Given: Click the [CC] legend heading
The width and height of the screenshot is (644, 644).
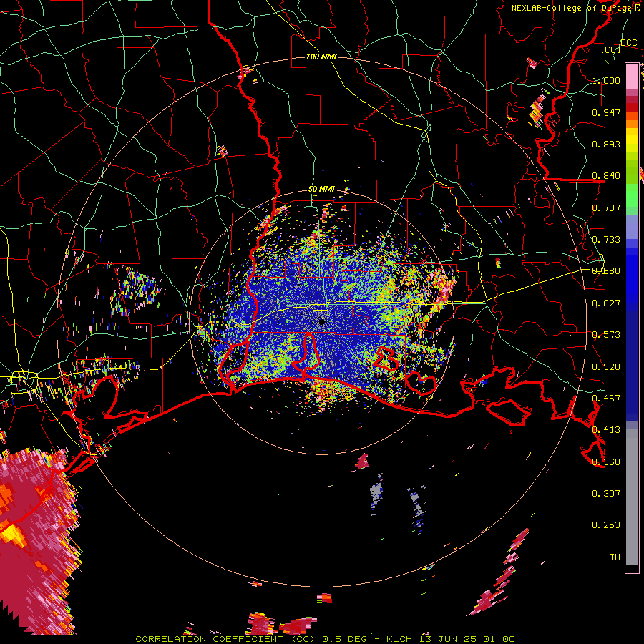Looking at the screenshot, I should click(x=610, y=49).
